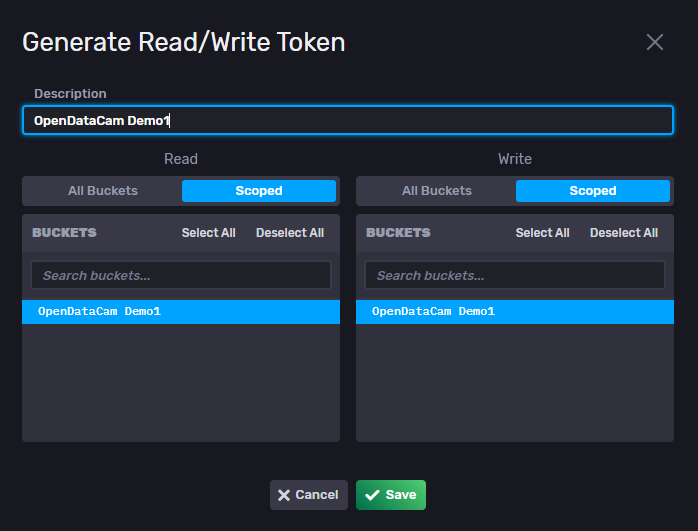The height and width of the screenshot is (531, 698).
Task: Focus the Read Search buckets field
Action: coord(181,276)
